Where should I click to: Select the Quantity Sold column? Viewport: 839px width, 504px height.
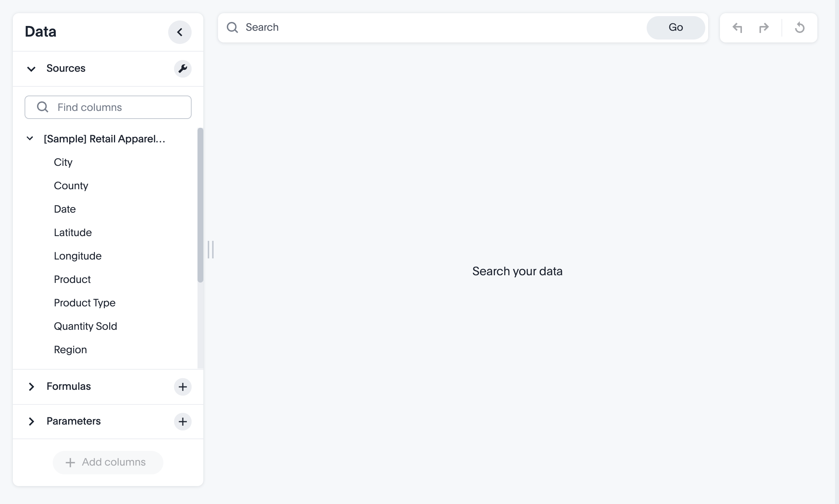(85, 326)
